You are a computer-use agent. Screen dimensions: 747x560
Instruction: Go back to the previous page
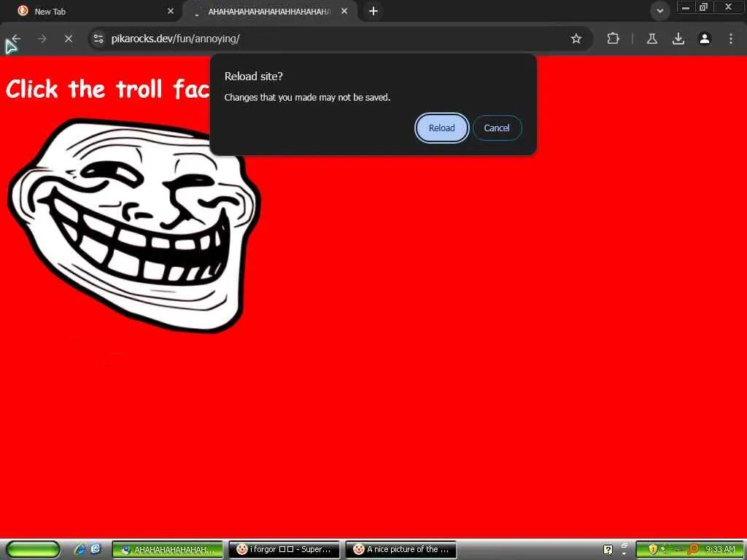point(16,39)
